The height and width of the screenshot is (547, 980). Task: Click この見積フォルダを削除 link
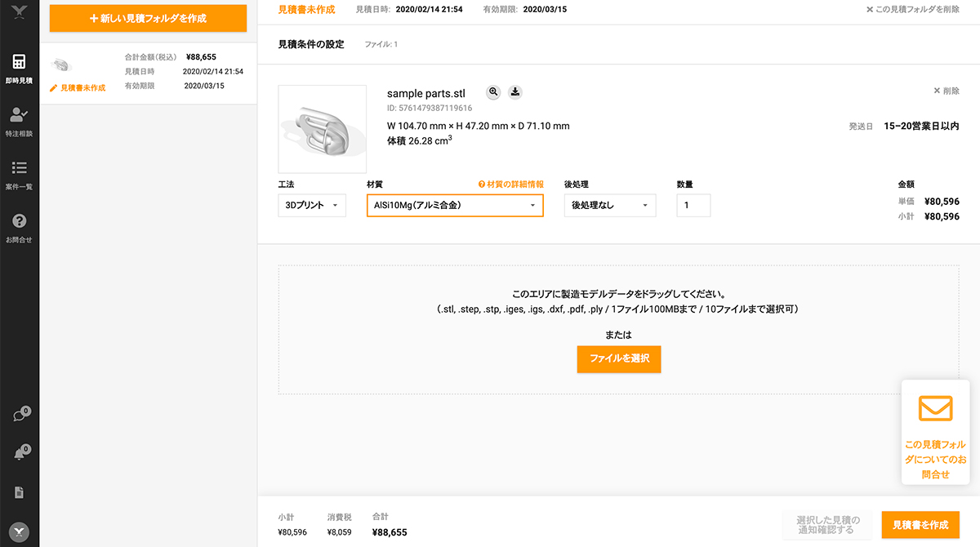pos(912,10)
